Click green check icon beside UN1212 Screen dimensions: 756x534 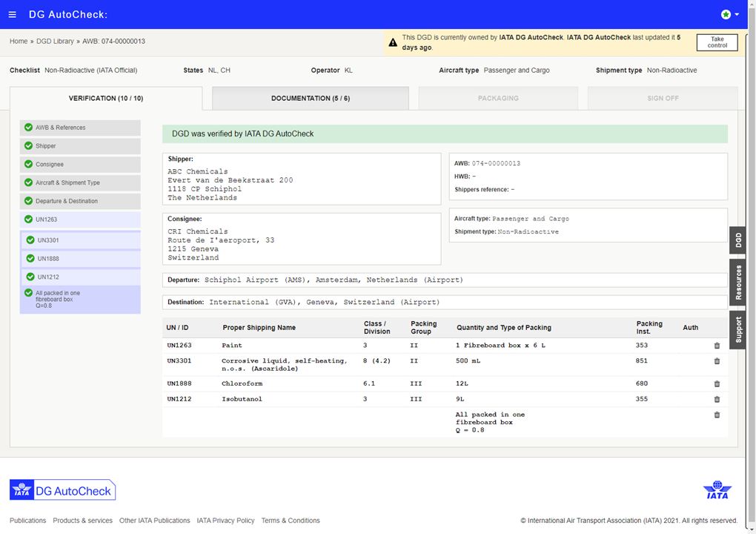pyautogui.click(x=30, y=277)
